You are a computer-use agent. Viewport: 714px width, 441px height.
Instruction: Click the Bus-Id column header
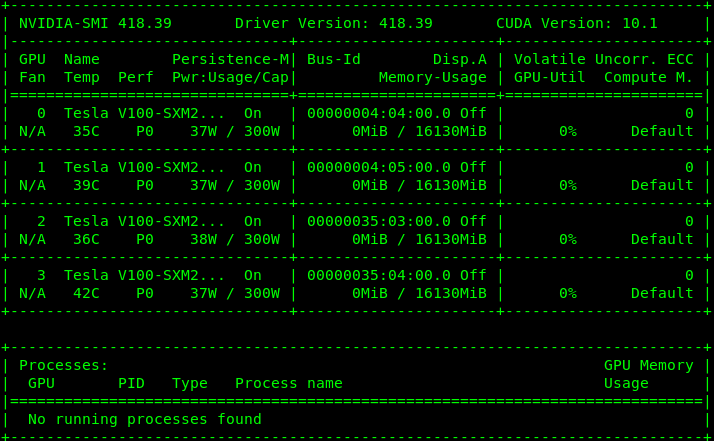(334, 59)
